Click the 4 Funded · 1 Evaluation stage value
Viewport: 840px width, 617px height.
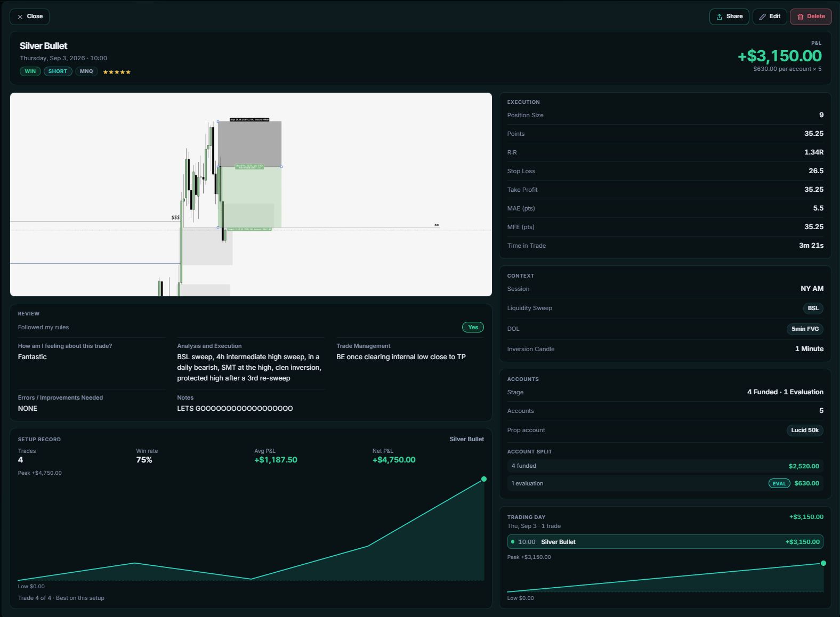pos(785,392)
